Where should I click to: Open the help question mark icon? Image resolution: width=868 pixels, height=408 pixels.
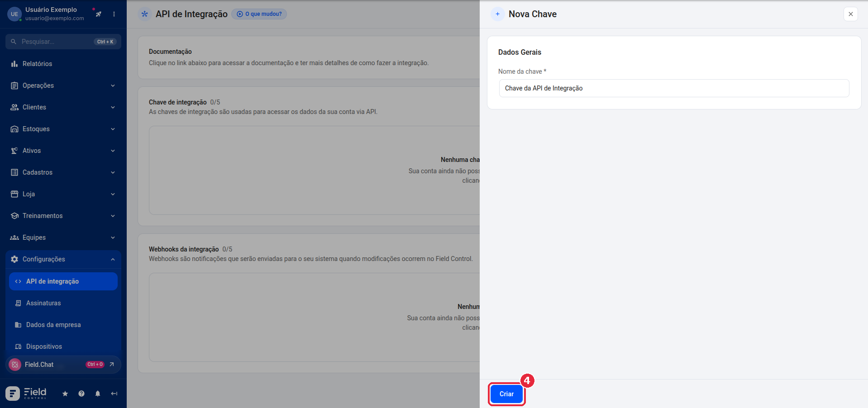(81, 394)
